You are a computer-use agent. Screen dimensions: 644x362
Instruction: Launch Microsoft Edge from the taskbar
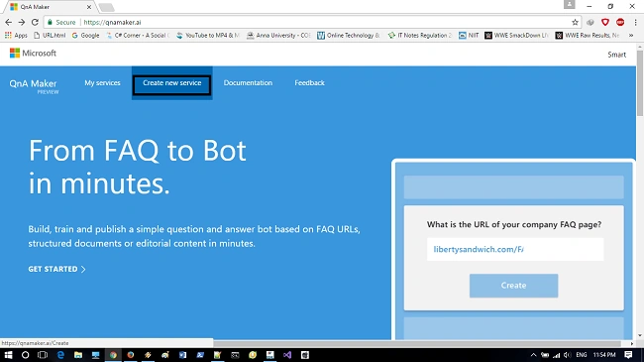[60, 355]
